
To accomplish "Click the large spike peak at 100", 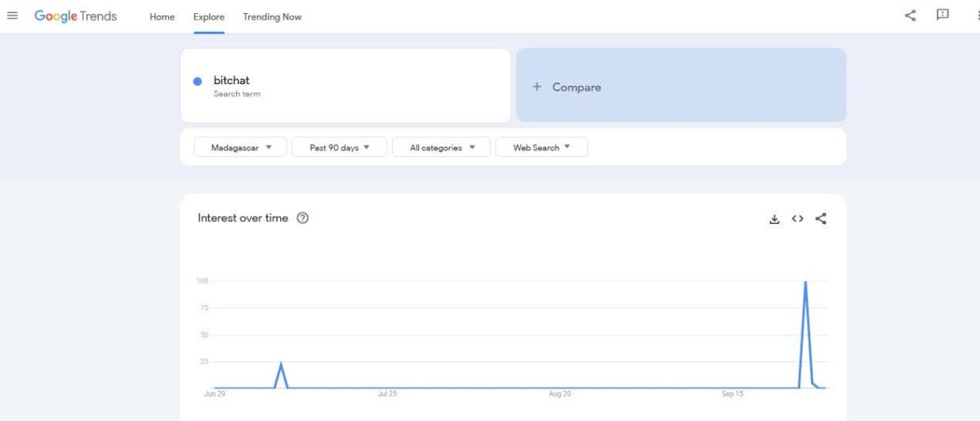I will tap(805, 282).
